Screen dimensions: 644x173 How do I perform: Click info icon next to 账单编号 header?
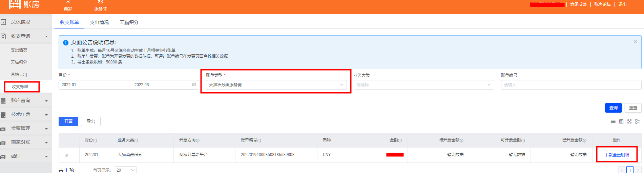point(259,140)
